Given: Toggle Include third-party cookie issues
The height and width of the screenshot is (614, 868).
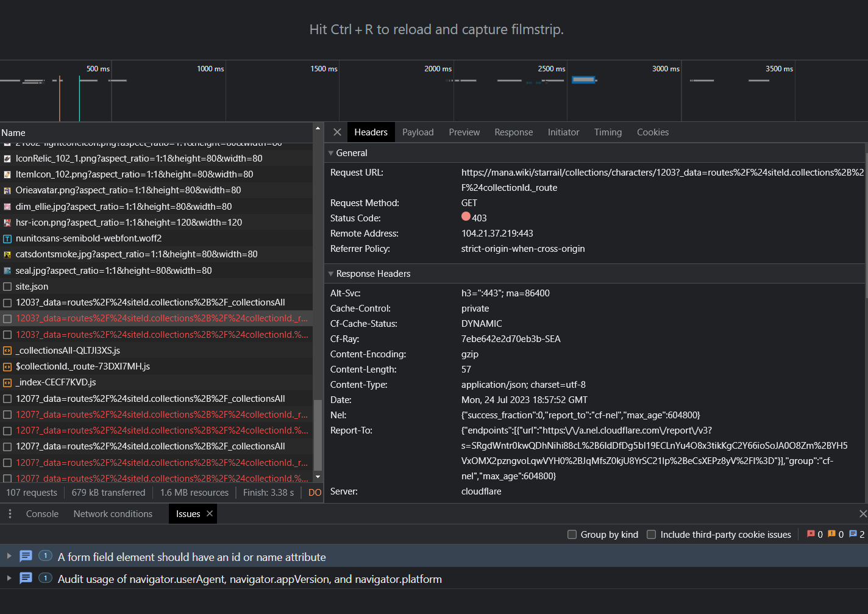Looking at the screenshot, I should tap(651, 535).
